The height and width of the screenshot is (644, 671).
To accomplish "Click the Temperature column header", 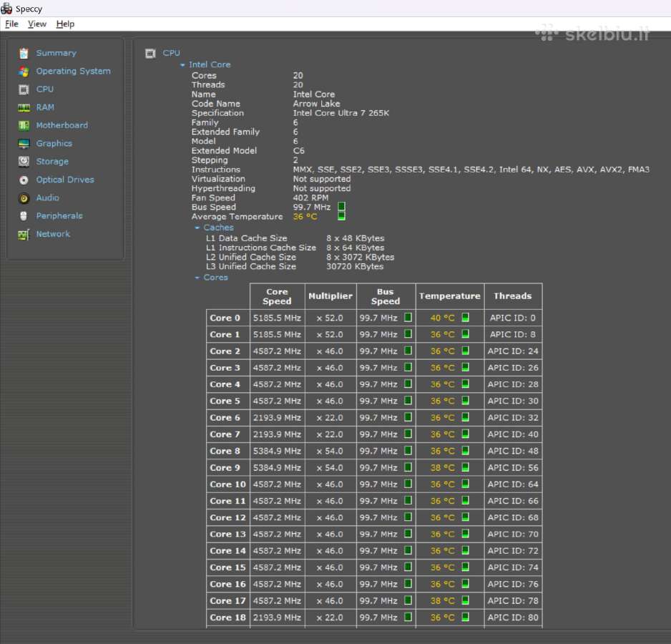I will tap(450, 296).
